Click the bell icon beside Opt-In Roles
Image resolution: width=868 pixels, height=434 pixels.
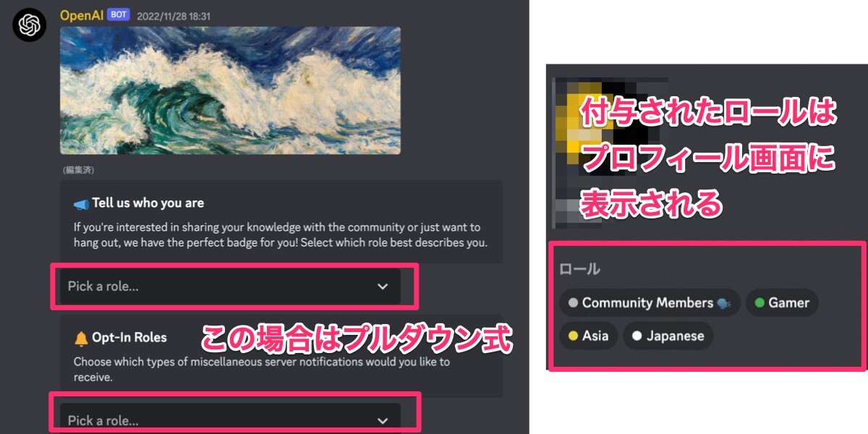coord(81,338)
